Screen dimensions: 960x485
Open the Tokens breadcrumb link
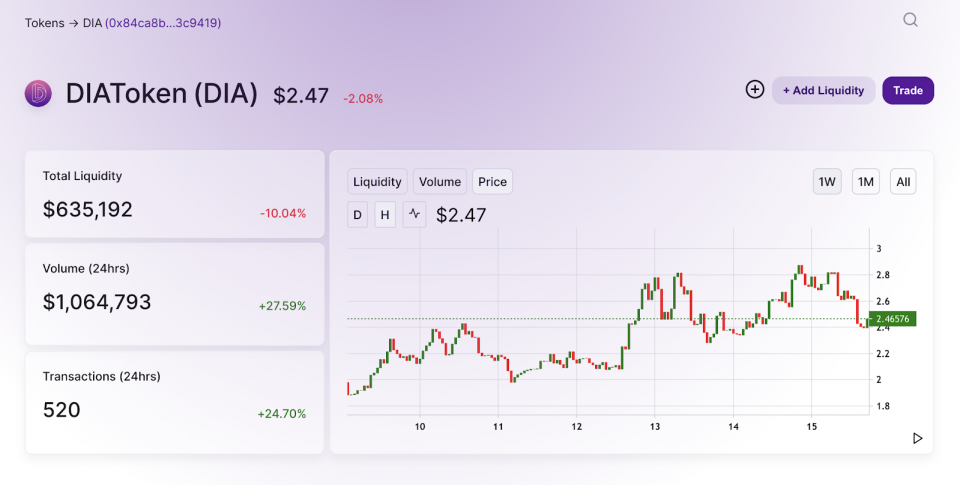pyautogui.click(x=44, y=22)
